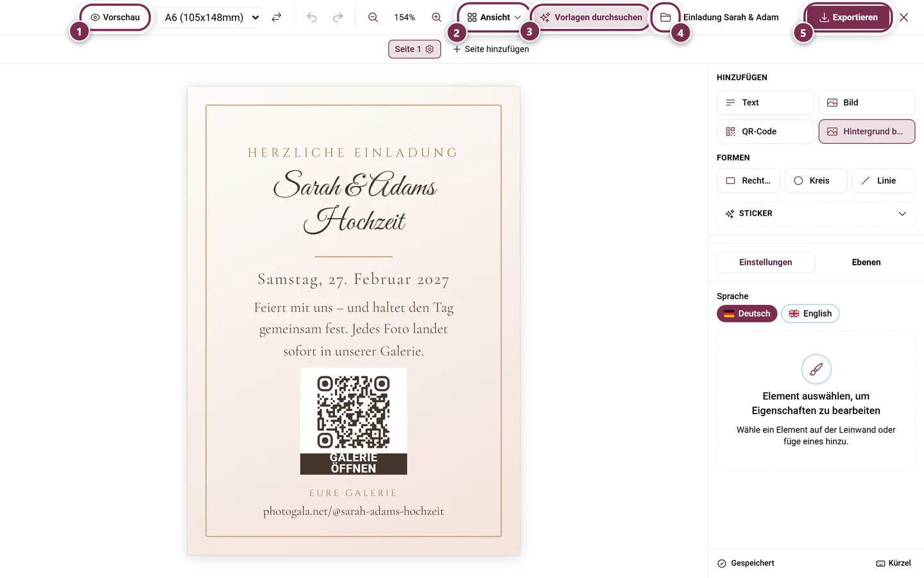The height and width of the screenshot is (578, 924).
Task: Browse templates via Vorlagen durchsuchen
Action: tap(591, 17)
